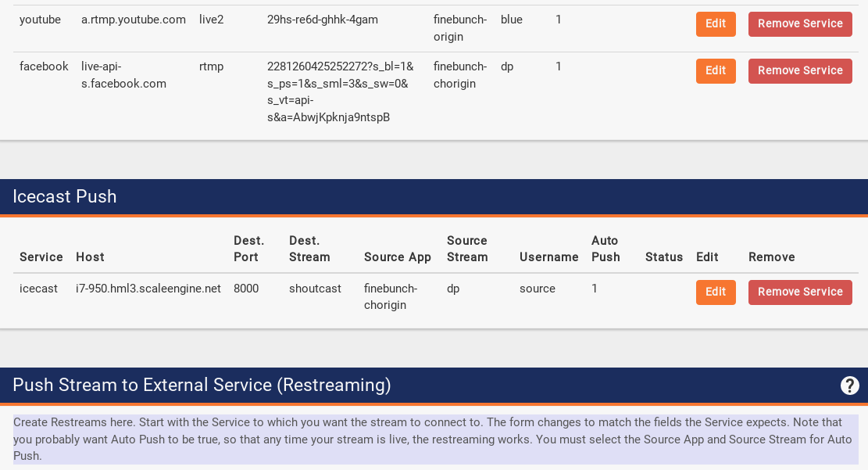The width and height of the screenshot is (868, 470).
Task: Select the a.rtmp.youtube.com host cell
Action: (133, 20)
